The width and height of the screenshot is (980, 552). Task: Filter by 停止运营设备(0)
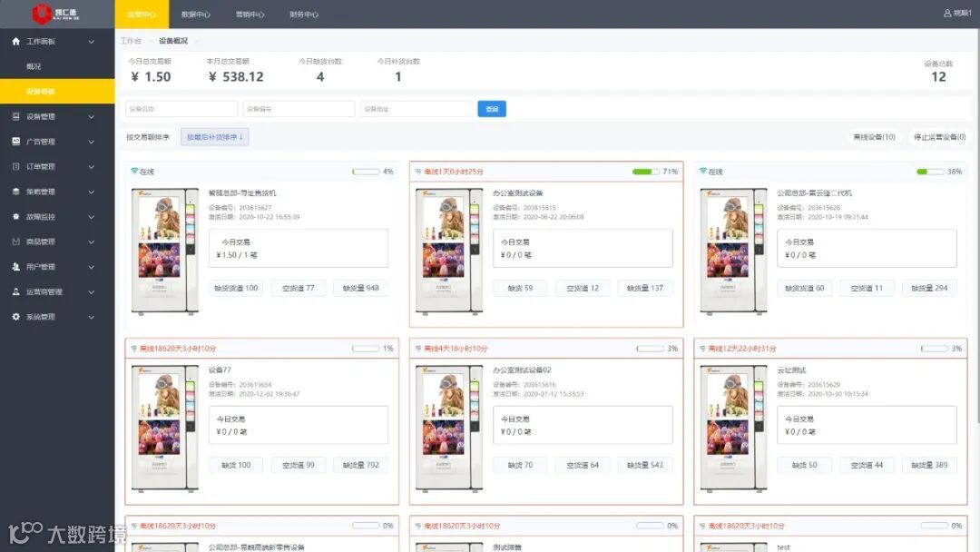[939, 137]
